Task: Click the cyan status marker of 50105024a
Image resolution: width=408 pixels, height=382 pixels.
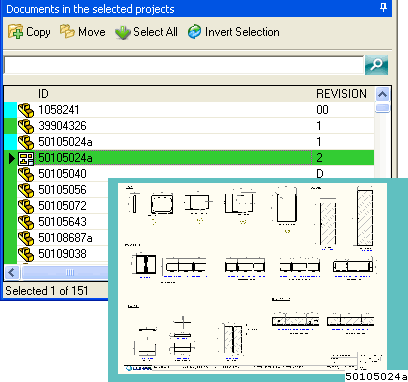Action: click(x=11, y=142)
